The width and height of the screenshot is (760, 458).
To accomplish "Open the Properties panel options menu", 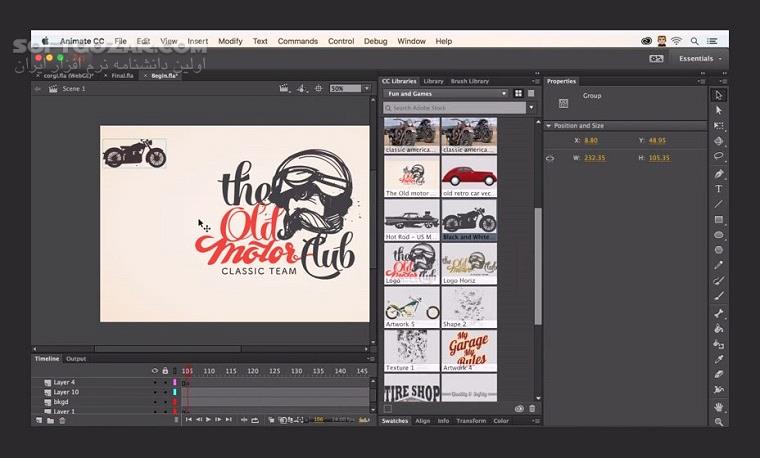I will 702,81.
